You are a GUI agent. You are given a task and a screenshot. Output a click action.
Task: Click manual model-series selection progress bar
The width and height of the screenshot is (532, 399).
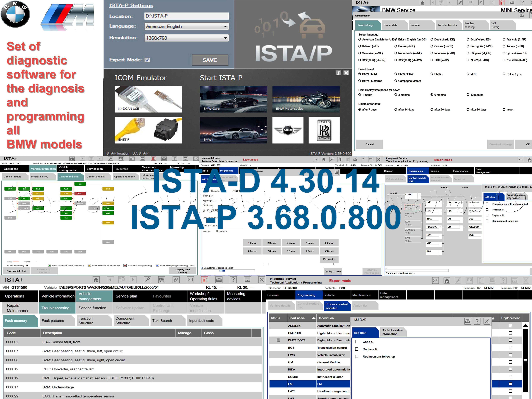coord(227,271)
